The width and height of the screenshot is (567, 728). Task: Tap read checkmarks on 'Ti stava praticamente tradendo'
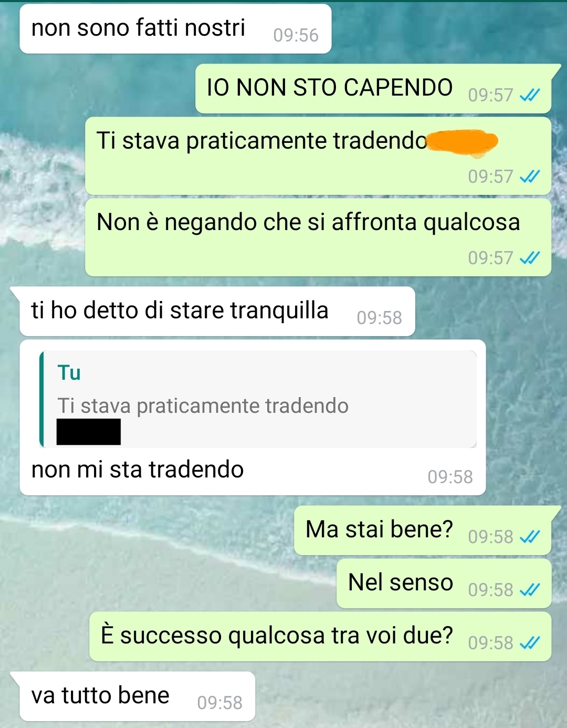[x=529, y=176]
